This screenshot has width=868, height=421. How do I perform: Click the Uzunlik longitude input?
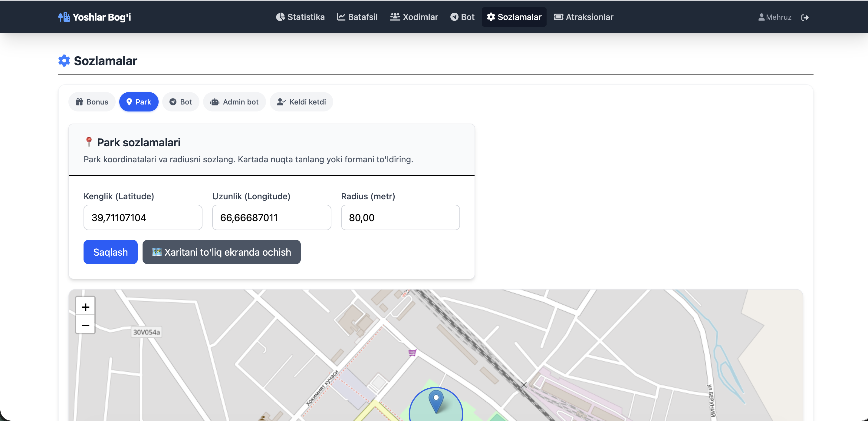coord(271,217)
